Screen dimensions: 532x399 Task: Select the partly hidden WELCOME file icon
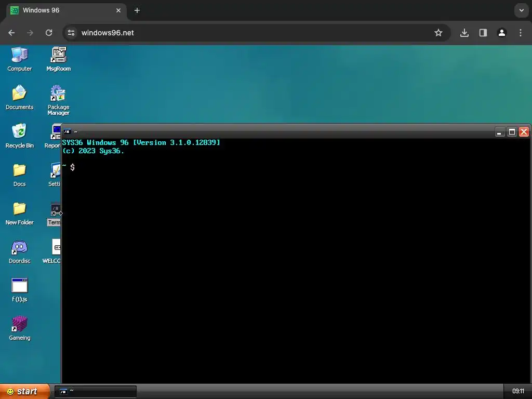(x=52, y=251)
